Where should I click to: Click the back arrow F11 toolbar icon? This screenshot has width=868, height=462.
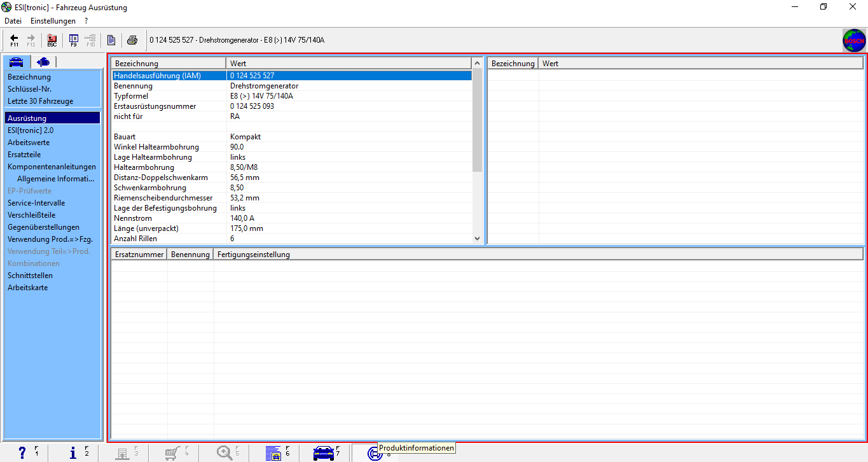14,40
